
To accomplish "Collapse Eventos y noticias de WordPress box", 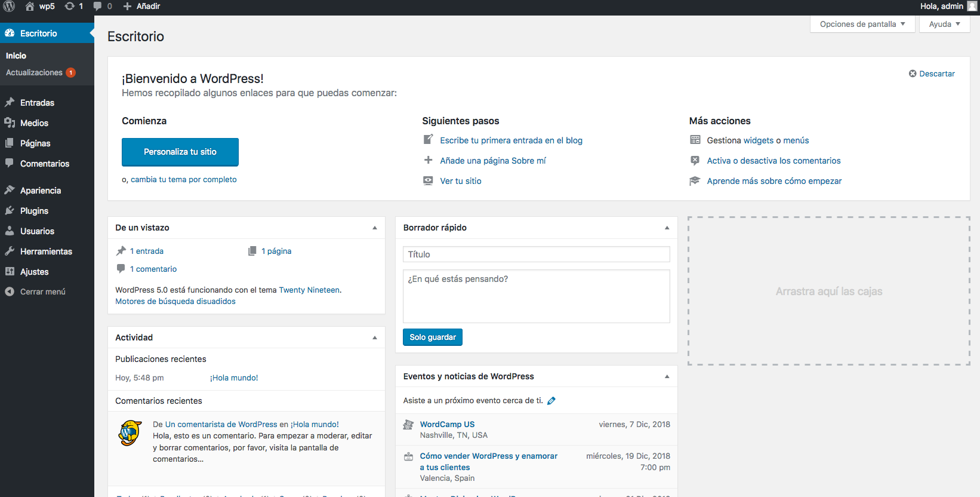I will 667,376.
